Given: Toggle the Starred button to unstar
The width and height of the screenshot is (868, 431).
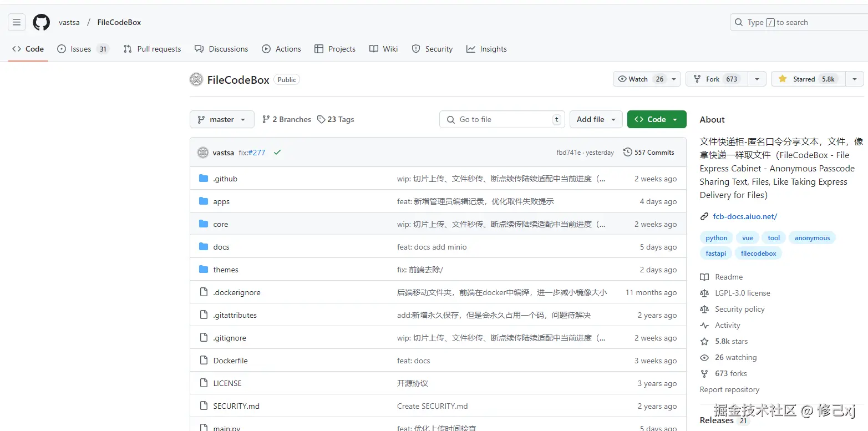Looking at the screenshot, I should tap(809, 79).
